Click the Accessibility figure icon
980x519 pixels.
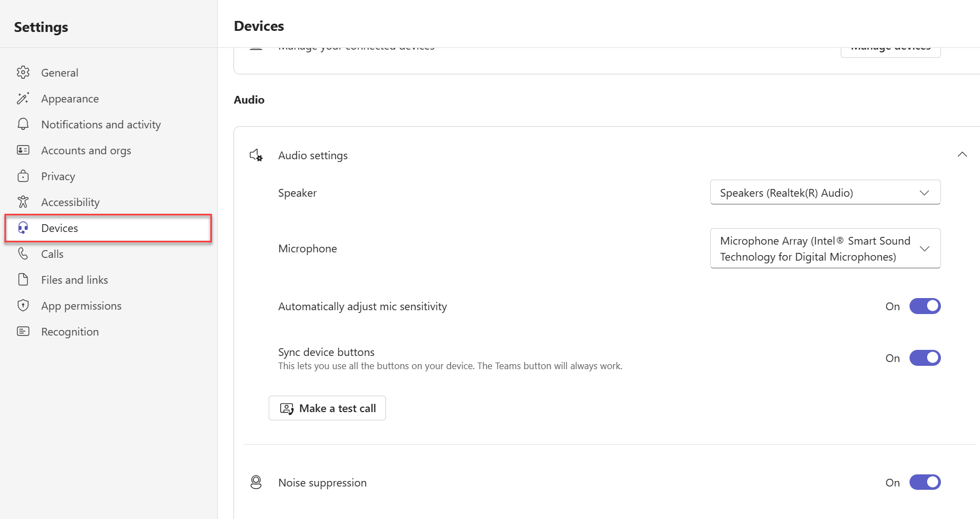23,202
